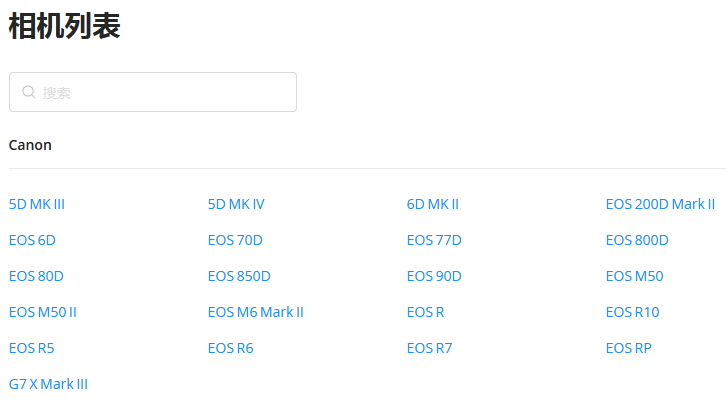Click the 相机列表 page title
Screen dimensions: 726x401
[x=65, y=26]
